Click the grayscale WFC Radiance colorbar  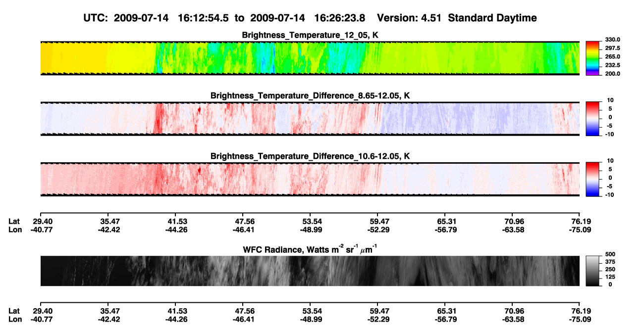pos(592,271)
